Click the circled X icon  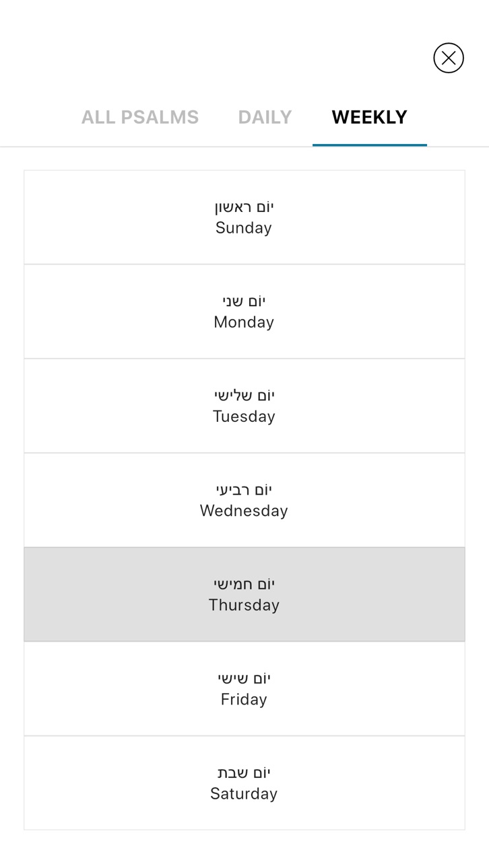click(449, 58)
